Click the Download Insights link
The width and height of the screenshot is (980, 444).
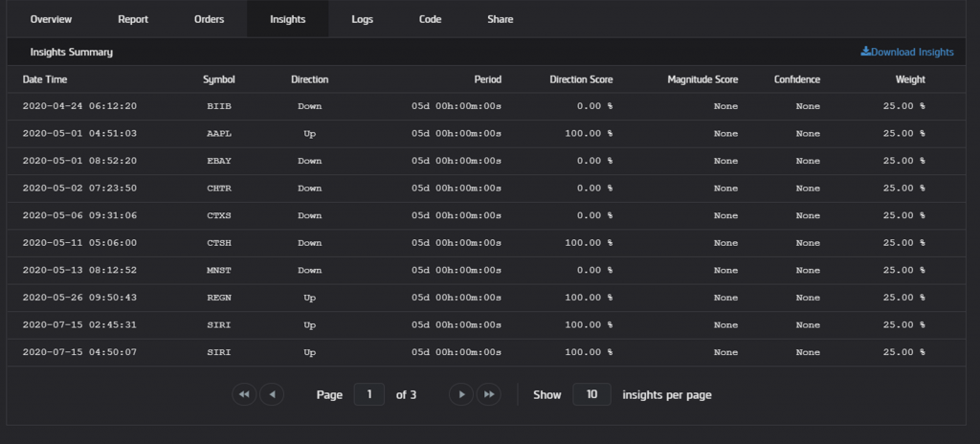[x=907, y=52]
